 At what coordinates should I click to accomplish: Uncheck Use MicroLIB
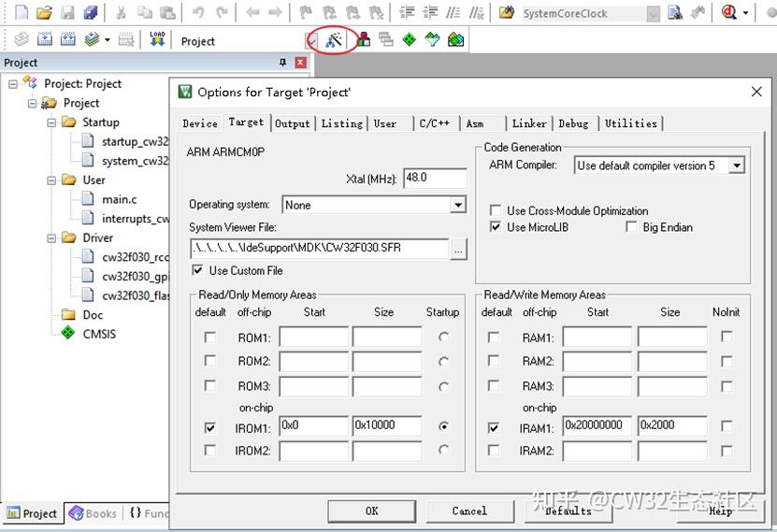[x=495, y=227]
